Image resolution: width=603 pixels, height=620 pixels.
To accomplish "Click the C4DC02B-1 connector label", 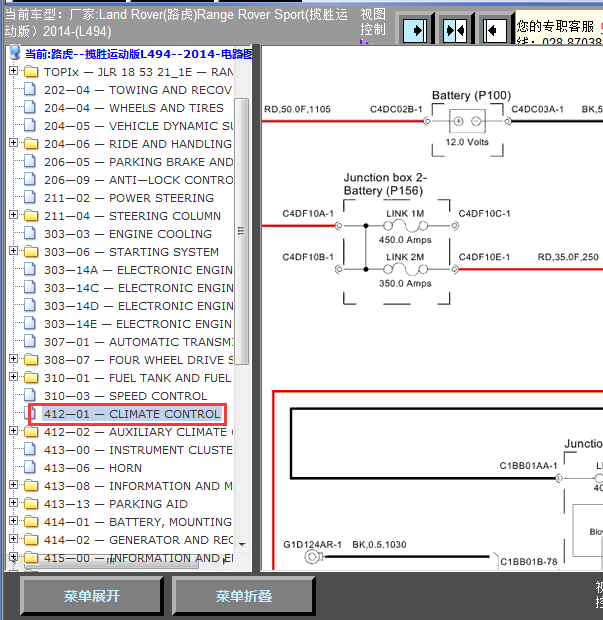I will pos(396,109).
